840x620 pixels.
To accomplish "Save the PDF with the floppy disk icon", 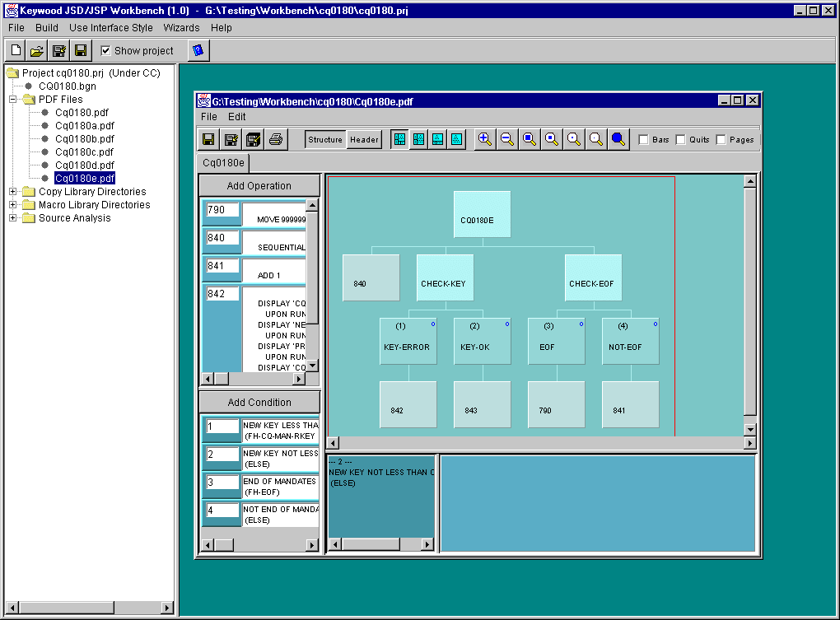I will click(209, 139).
